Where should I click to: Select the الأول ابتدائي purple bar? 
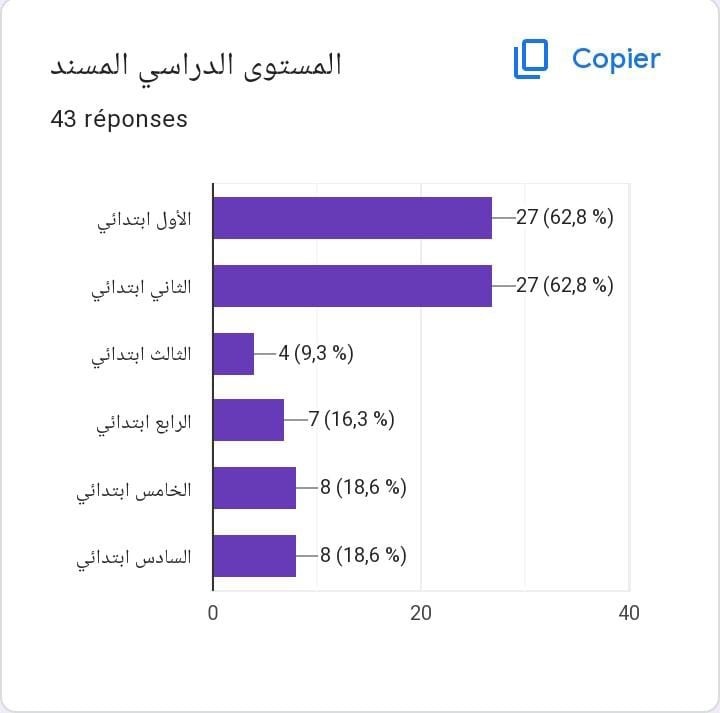click(x=352, y=218)
